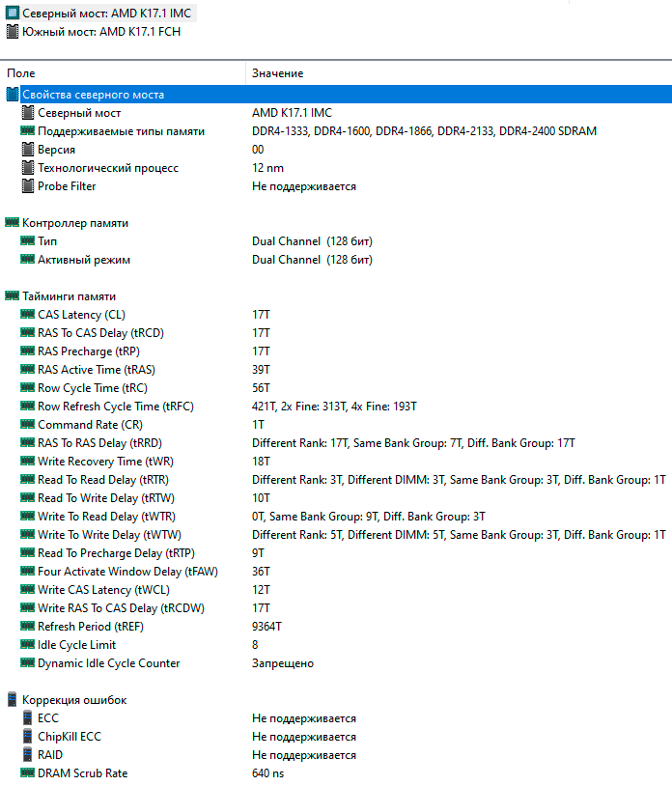672x786 pixels.
Task: Click the memory icon of Поддерживаемые типы памяти
Action: pyautogui.click(x=28, y=130)
